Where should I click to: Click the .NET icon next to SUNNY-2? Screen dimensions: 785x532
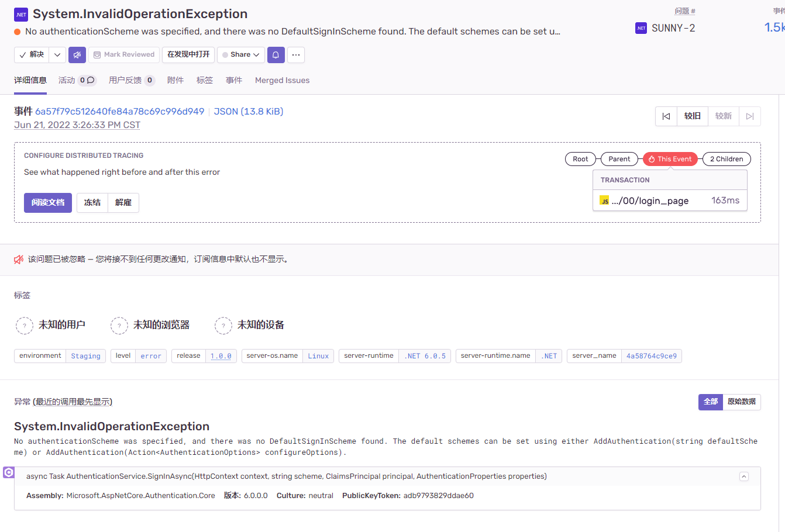[641, 28]
